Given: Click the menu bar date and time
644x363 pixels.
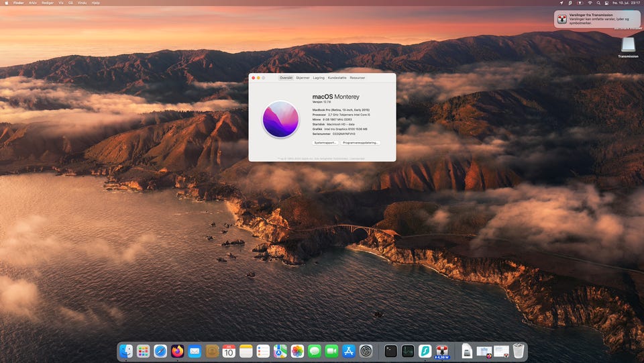Looking at the screenshot, I should (627, 3).
